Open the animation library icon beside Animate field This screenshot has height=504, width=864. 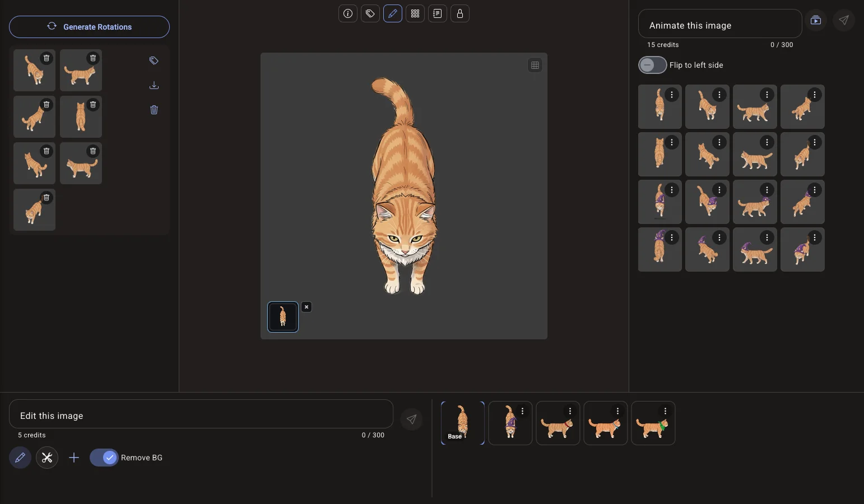(816, 21)
